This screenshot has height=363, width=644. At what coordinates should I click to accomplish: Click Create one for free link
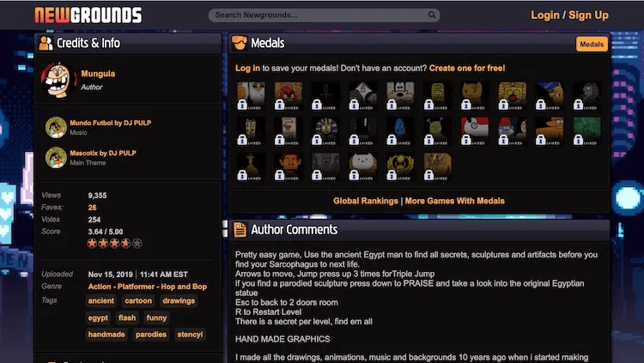coord(467,68)
